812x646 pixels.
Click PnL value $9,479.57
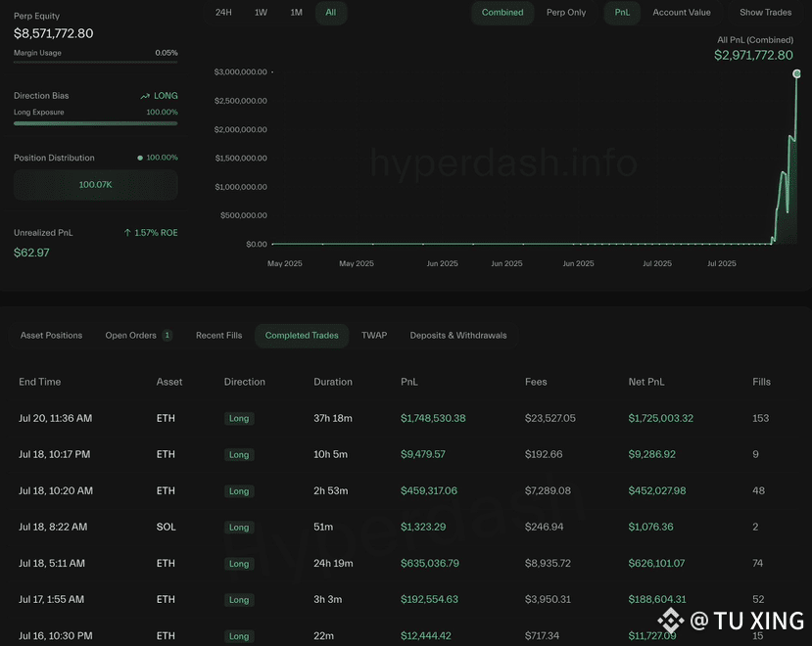pos(422,454)
